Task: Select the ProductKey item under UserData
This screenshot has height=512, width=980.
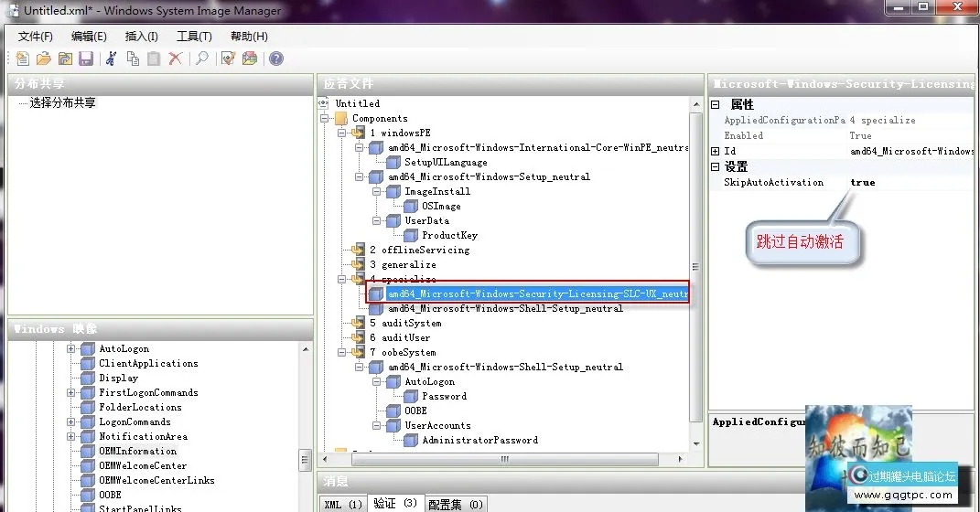Action: pyautogui.click(x=449, y=236)
